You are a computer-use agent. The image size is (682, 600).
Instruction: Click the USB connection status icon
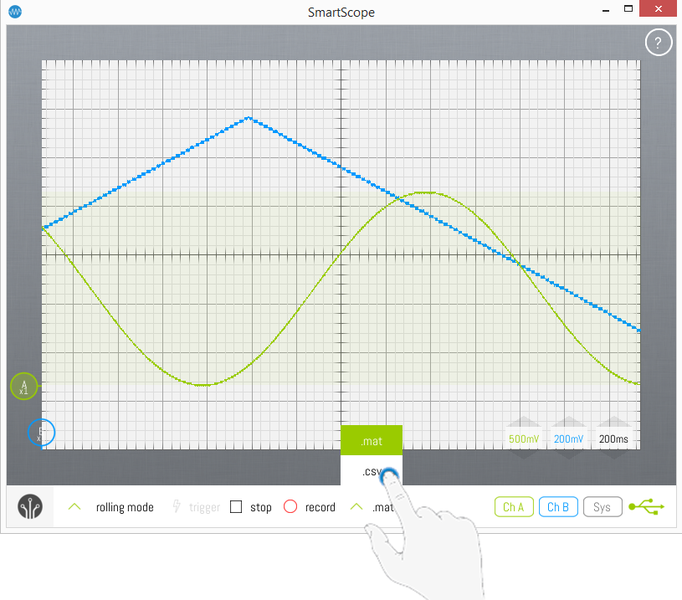646,507
